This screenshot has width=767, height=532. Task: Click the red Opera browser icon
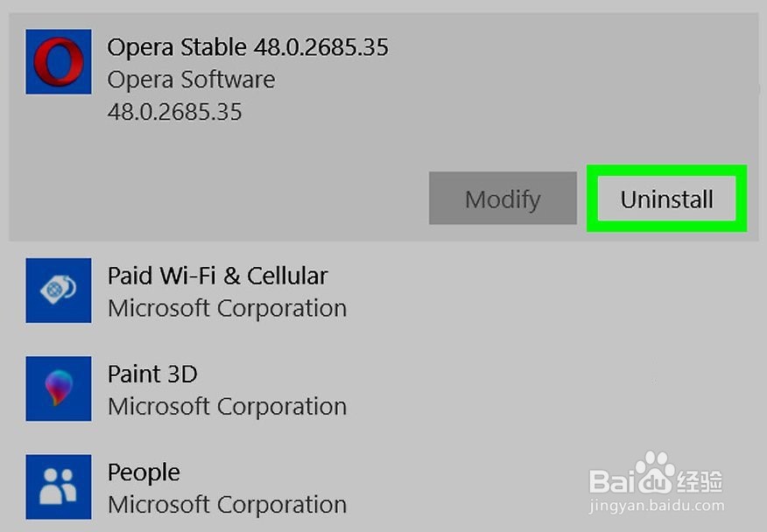pyautogui.click(x=59, y=62)
